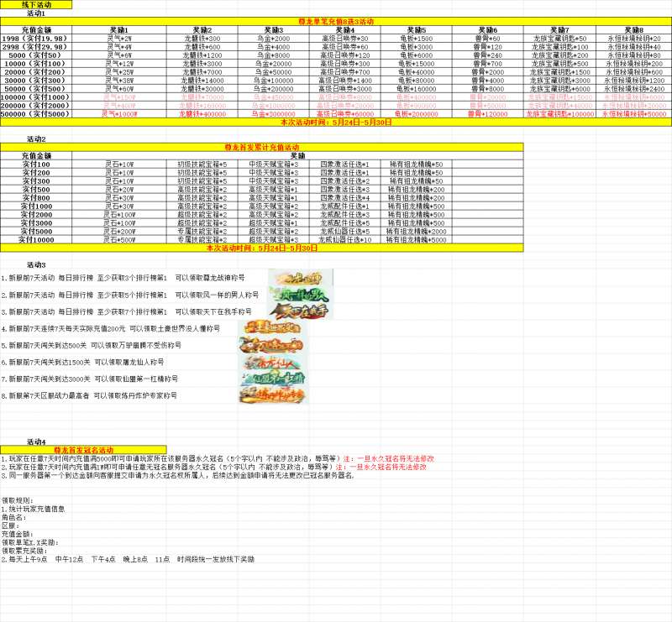Click the 活动3 section label
The image size is (672, 622).
(x=36, y=264)
